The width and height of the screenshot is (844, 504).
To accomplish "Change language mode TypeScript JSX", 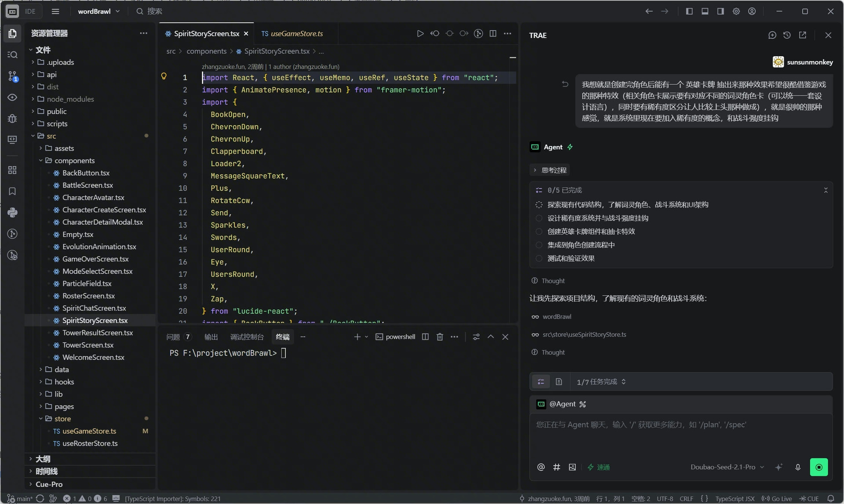I will [x=735, y=499].
